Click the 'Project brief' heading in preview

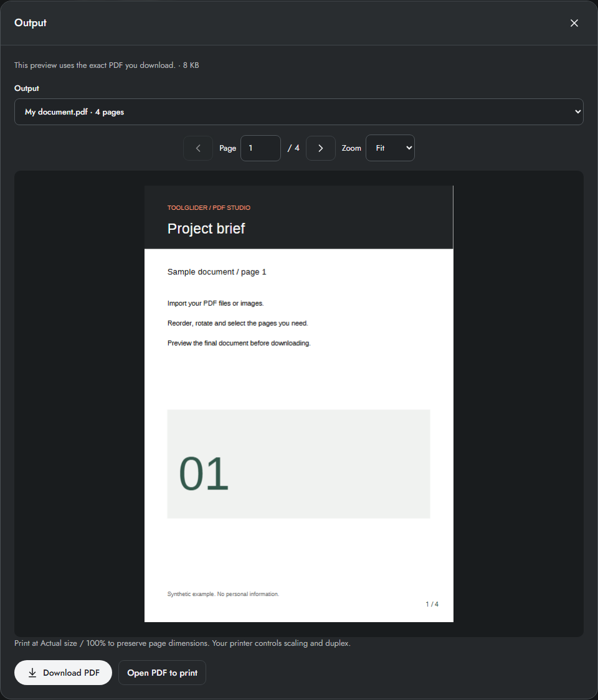point(206,229)
